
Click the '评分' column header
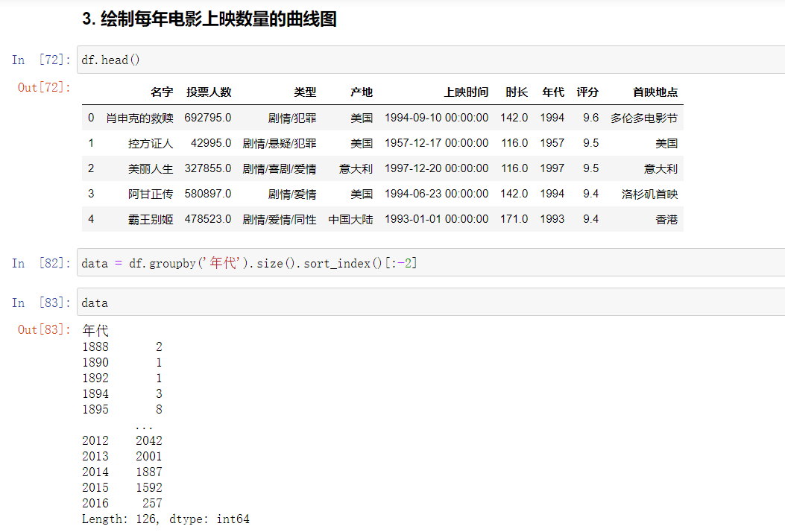[x=587, y=92]
